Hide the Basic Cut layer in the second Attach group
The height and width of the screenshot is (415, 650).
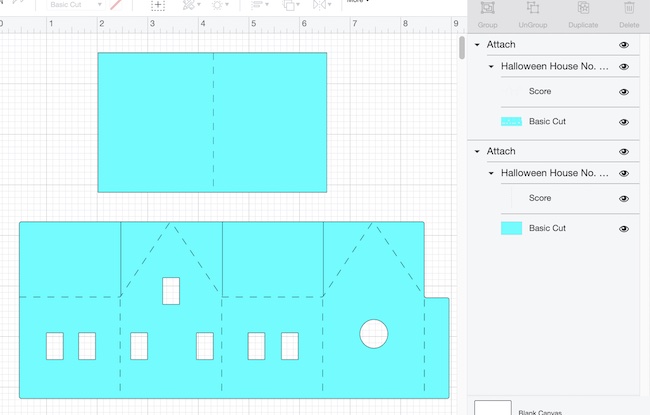tap(623, 229)
